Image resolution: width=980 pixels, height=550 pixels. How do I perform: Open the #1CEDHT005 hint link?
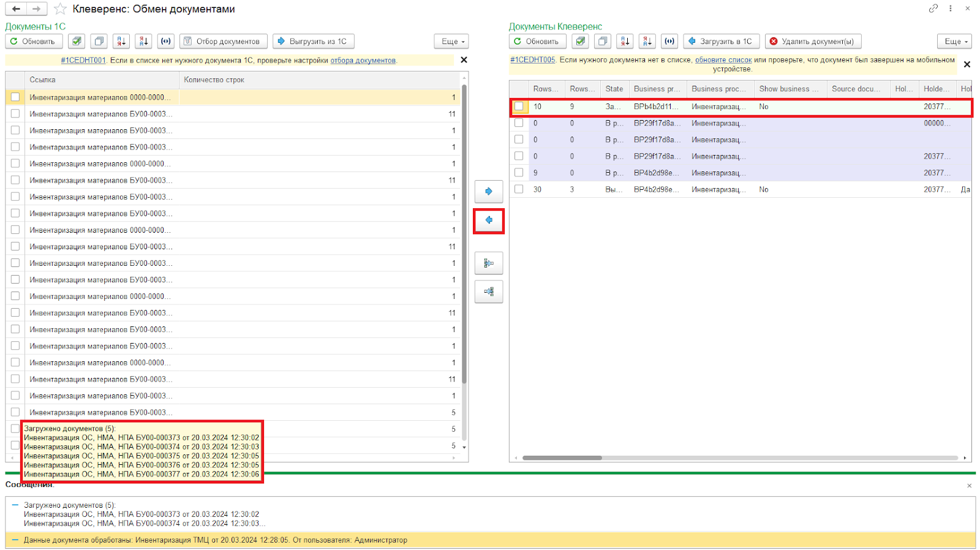[533, 60]
